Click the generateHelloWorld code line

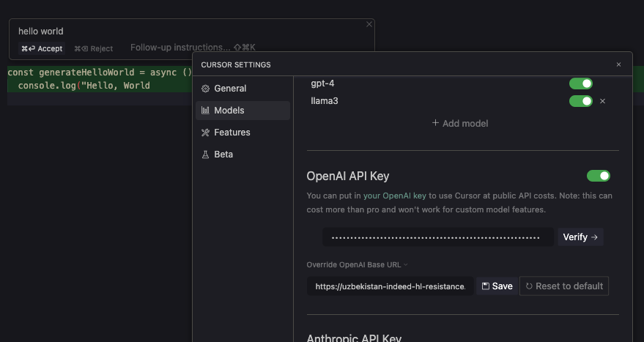coord(100,73)
